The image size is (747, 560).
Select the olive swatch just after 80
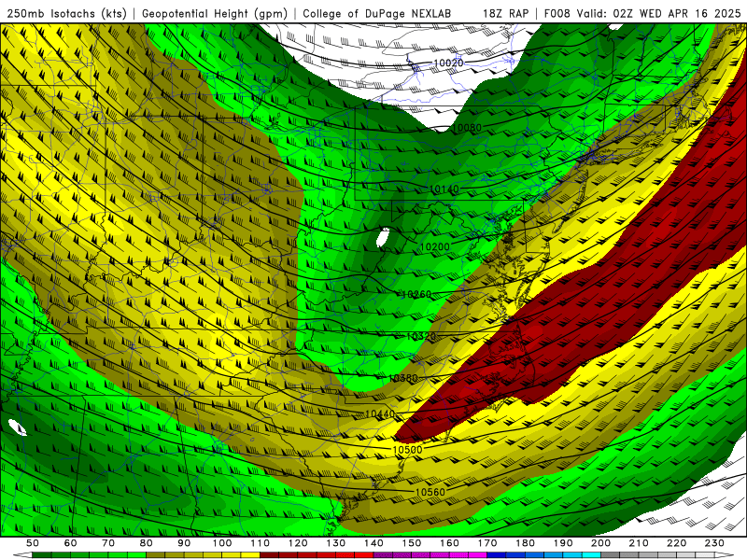click(x=155, y=555)
